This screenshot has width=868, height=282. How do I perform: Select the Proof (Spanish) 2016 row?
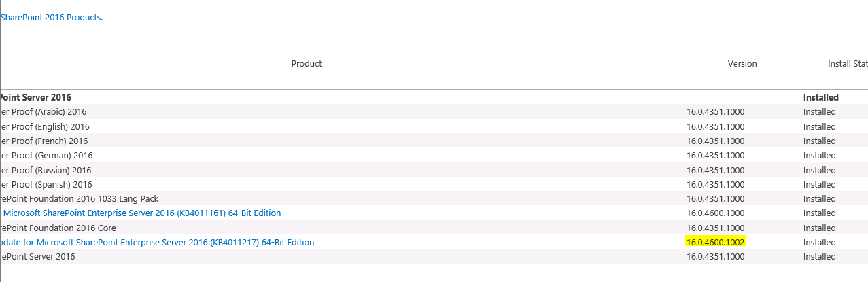[x=434, y=185]
